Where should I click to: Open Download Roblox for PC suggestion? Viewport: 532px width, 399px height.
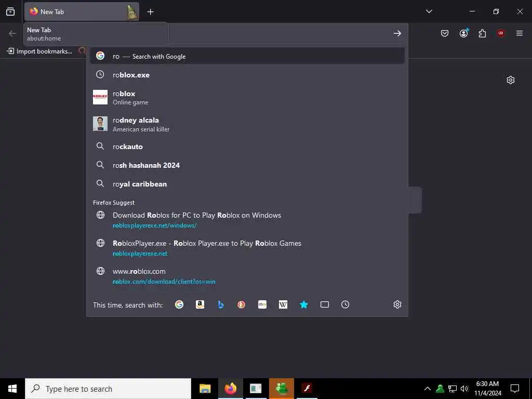point(247,220)
